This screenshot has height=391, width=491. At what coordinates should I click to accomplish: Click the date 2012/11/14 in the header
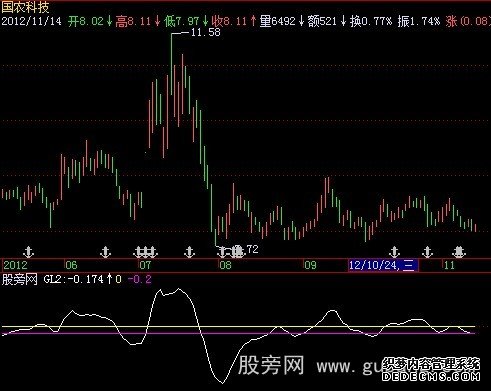(32, 22)
